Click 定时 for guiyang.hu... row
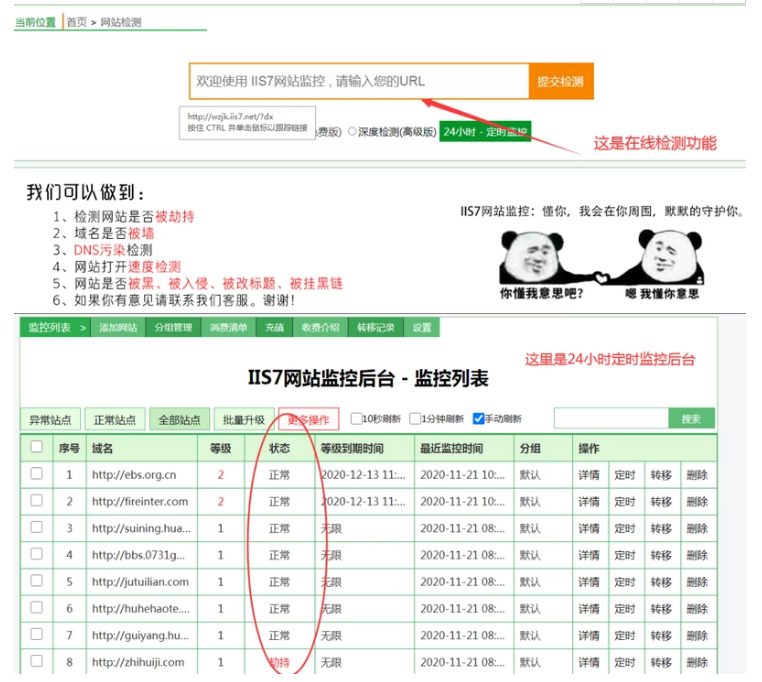The width and height of the screenshot is (762, 682). (625, 635)
